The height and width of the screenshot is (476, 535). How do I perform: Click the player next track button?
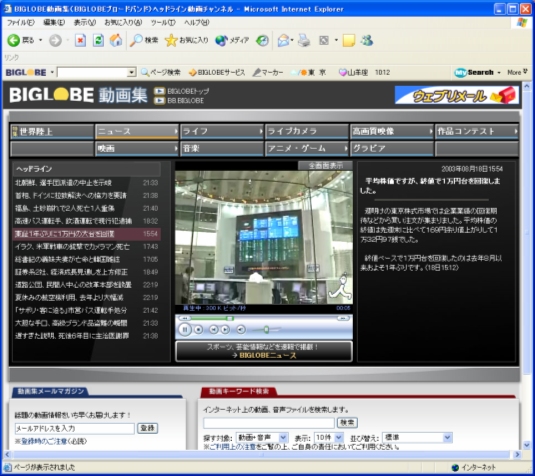(225, 330)
